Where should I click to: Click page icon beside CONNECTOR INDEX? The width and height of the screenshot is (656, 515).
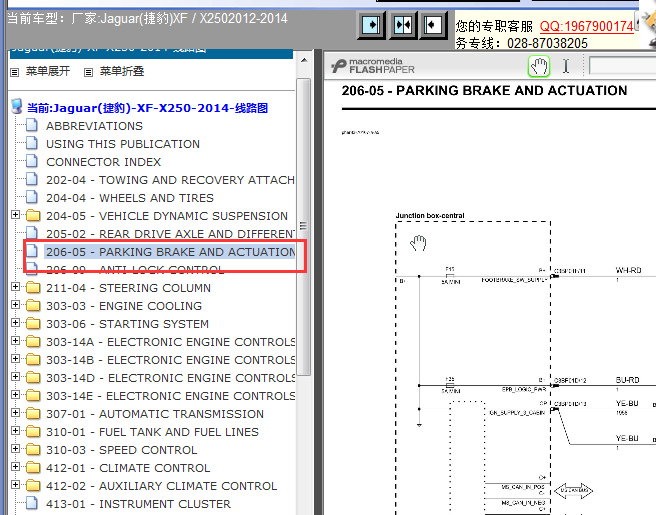32,161
